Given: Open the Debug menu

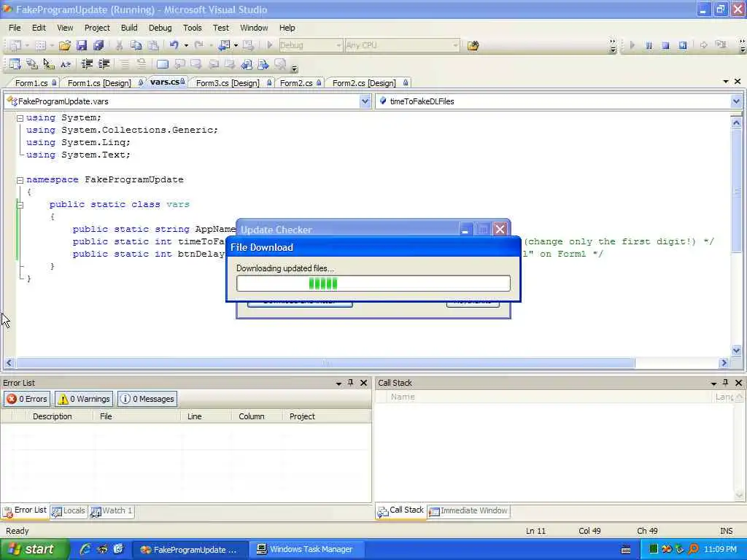Looking at the screenshot, I should [160, 28].
